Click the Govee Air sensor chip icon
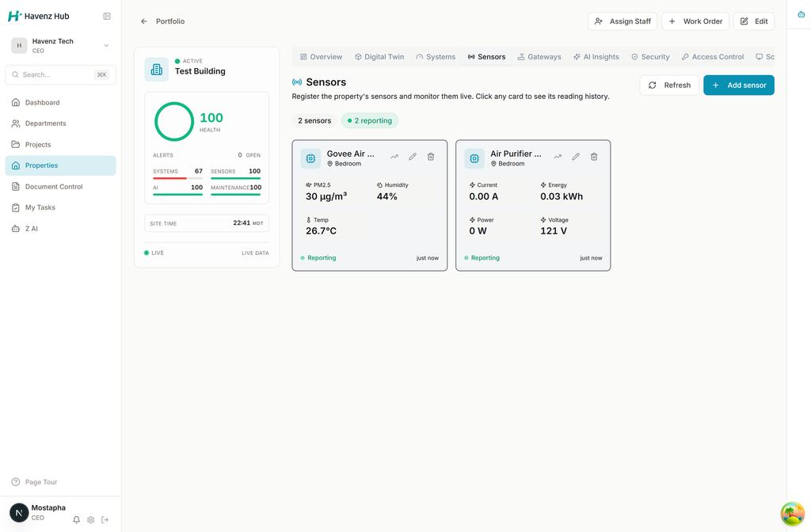The width and height of the screenshot is (811, 532). 310,158
